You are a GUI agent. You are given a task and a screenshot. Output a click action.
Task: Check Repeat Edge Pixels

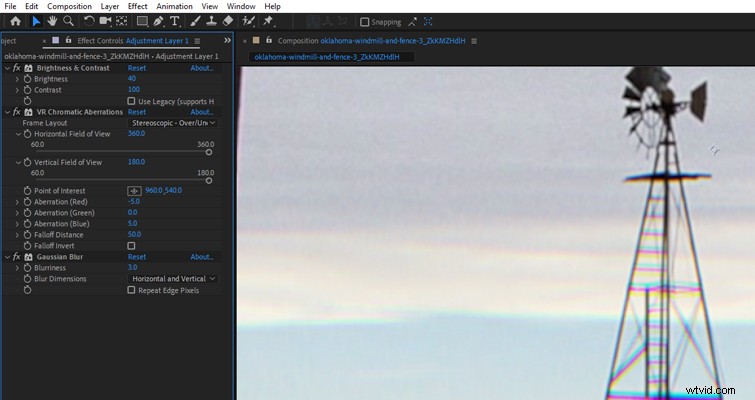(x=131, y=290)
